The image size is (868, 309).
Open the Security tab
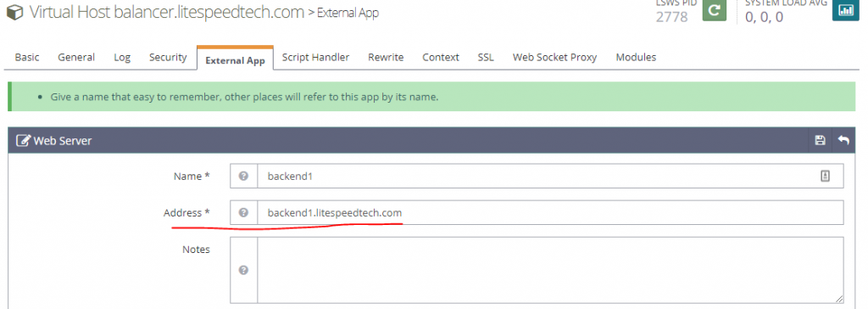168,57
